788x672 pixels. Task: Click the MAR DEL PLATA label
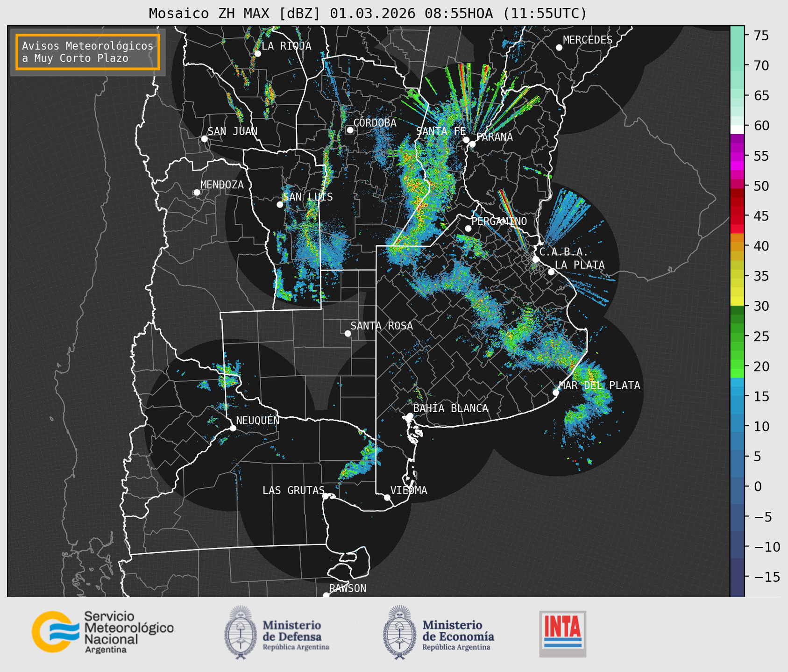[x=599, y=385]
